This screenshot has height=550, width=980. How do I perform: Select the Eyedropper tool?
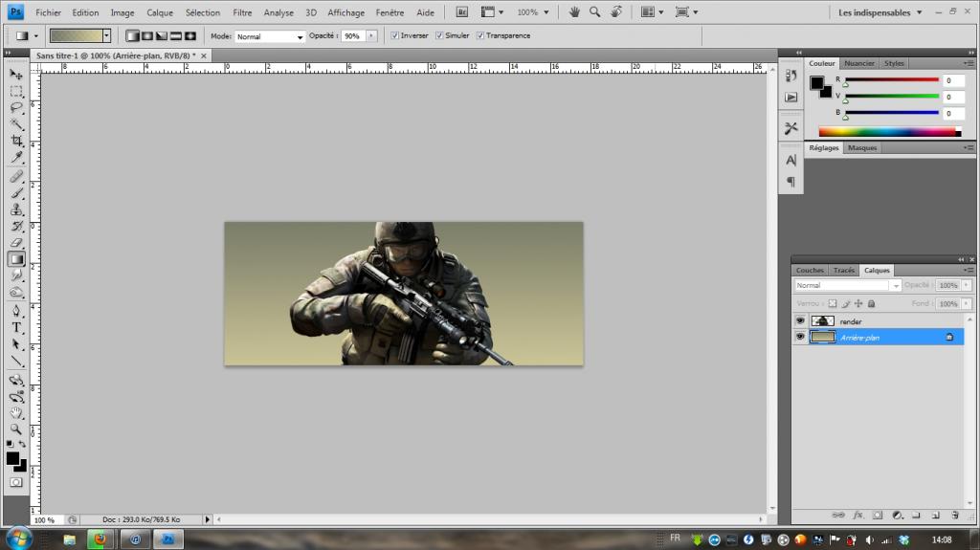(x=16, y=158)
